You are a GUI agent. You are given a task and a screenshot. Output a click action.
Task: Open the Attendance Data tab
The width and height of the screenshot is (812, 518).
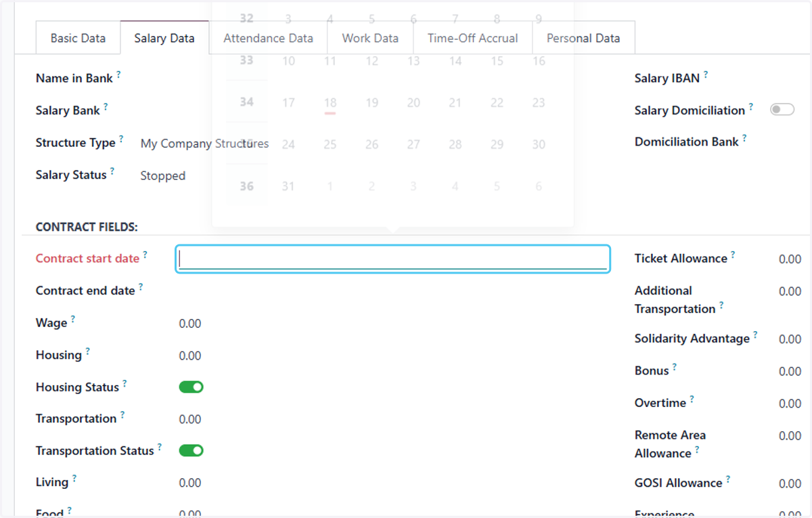pos(268,38)
